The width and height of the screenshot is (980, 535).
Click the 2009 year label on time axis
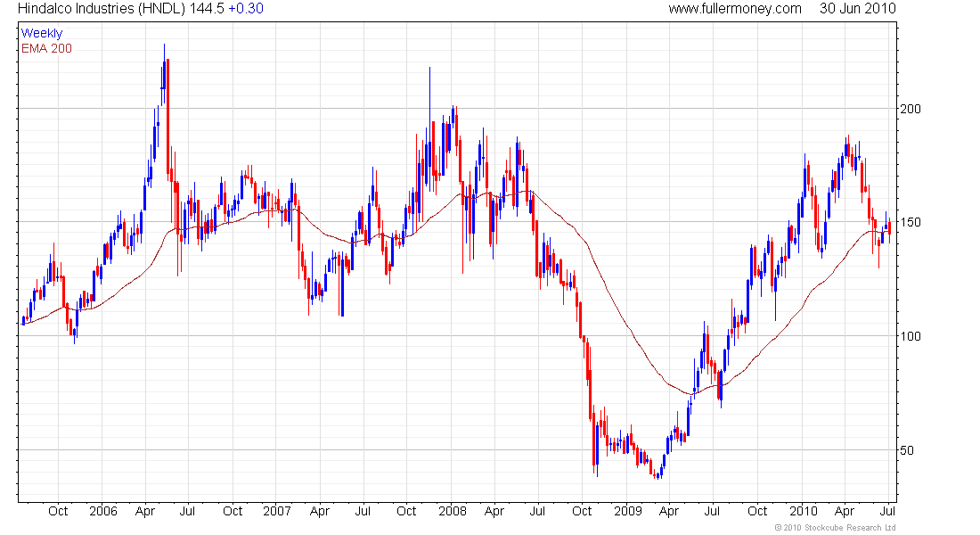[628, 511]
